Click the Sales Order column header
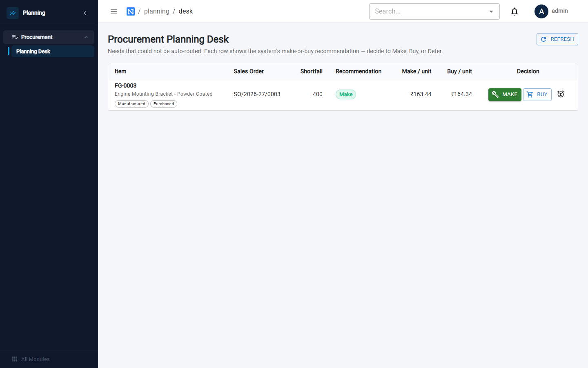Screen dimensions: 588x368 pyautogui.click(x=249, y=71)
